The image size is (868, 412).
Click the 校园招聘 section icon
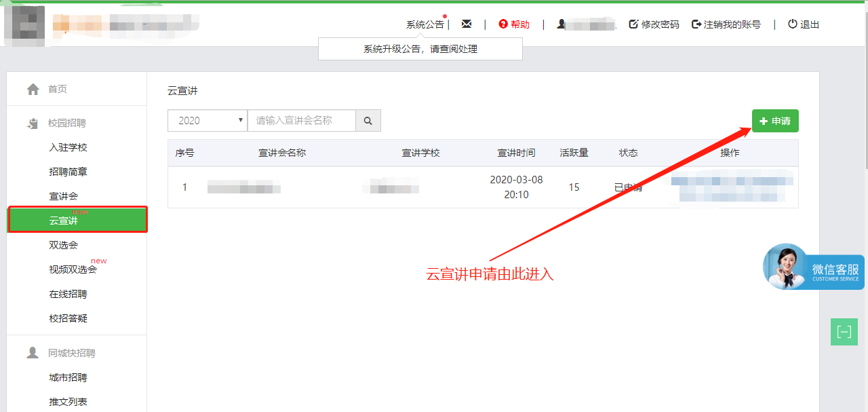pos(33,124)
